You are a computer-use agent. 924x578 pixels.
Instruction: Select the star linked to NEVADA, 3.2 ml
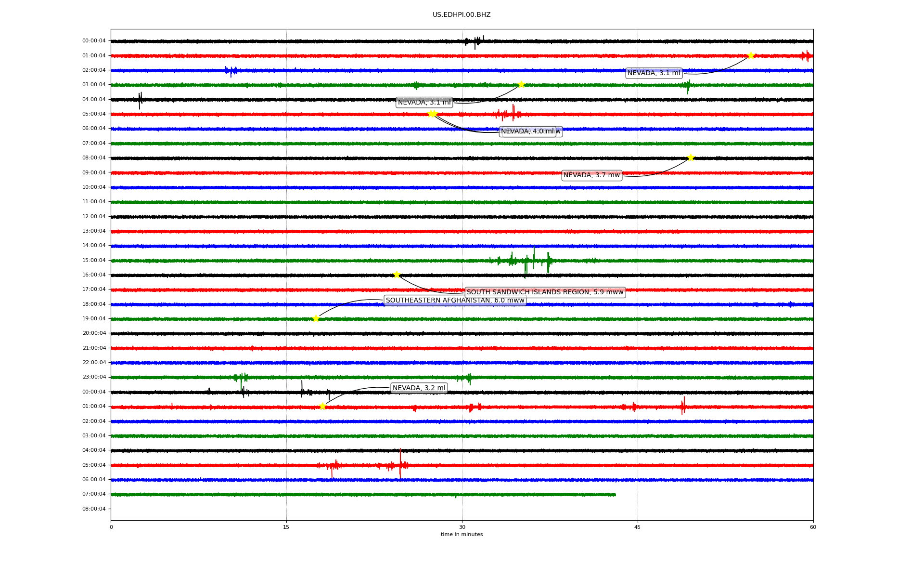coord(322,406)
